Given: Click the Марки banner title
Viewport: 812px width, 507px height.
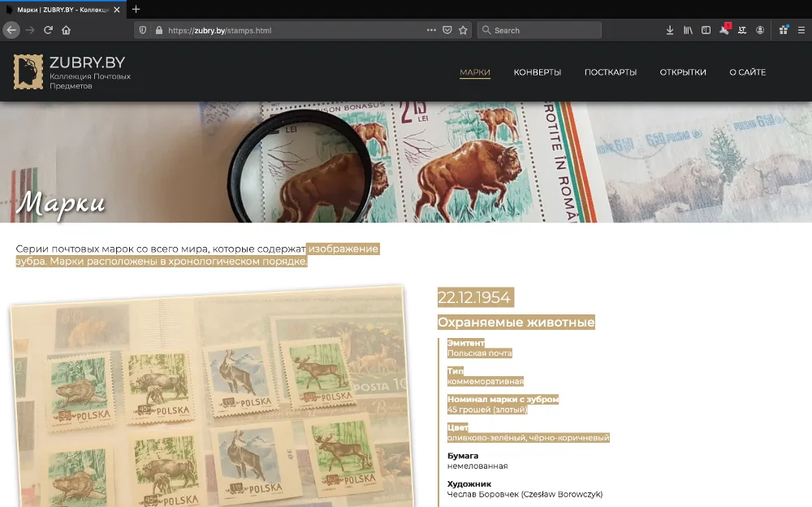Looking at the screenshot, I should pos(61,202).
